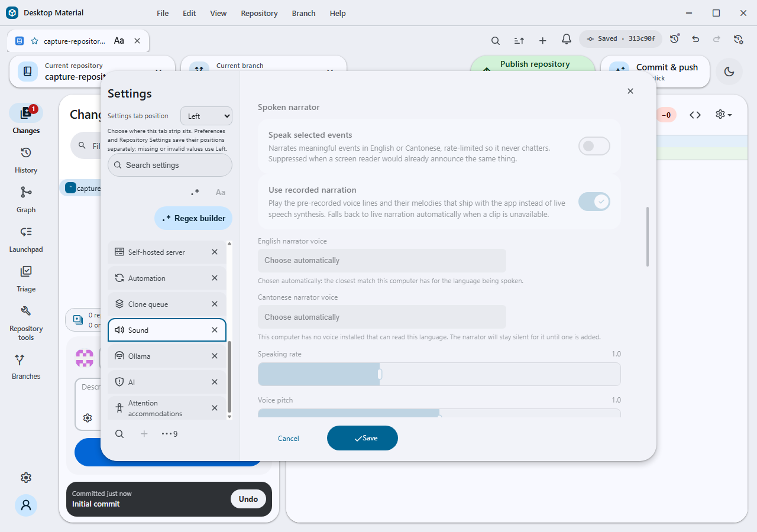Open Repository tools wrench icon

(26, 312)
